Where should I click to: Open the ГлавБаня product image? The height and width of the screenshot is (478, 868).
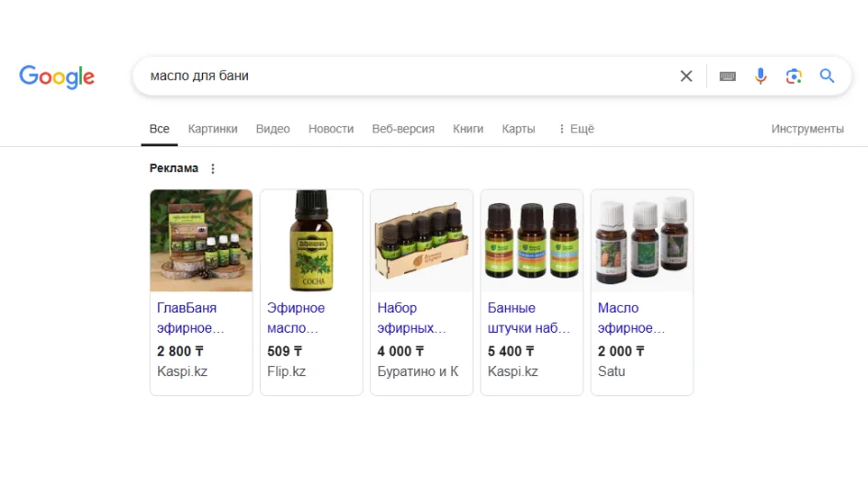point(201,241)
